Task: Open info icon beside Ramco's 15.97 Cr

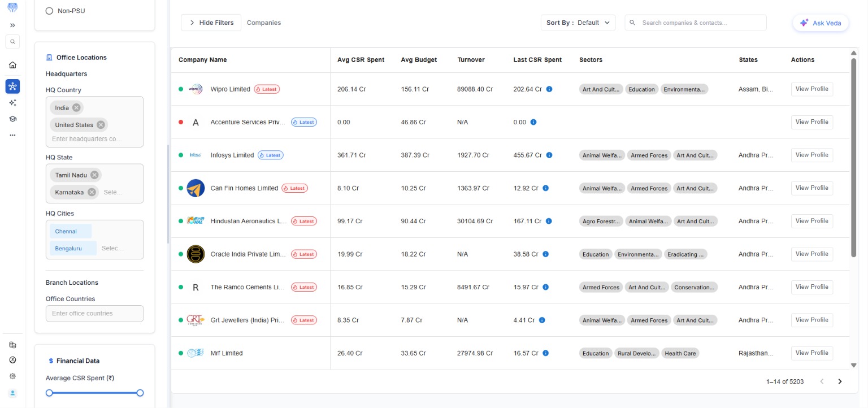Action: point(545,287)
